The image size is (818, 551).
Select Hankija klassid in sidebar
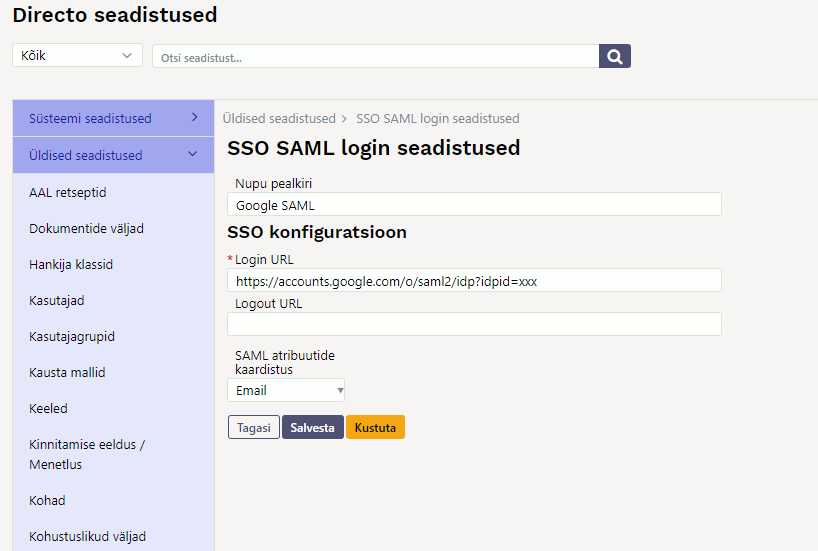[x=71, y=265]
